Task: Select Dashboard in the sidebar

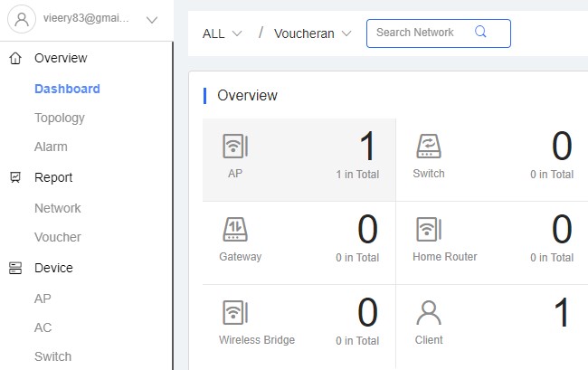Action: coord(67,89)
